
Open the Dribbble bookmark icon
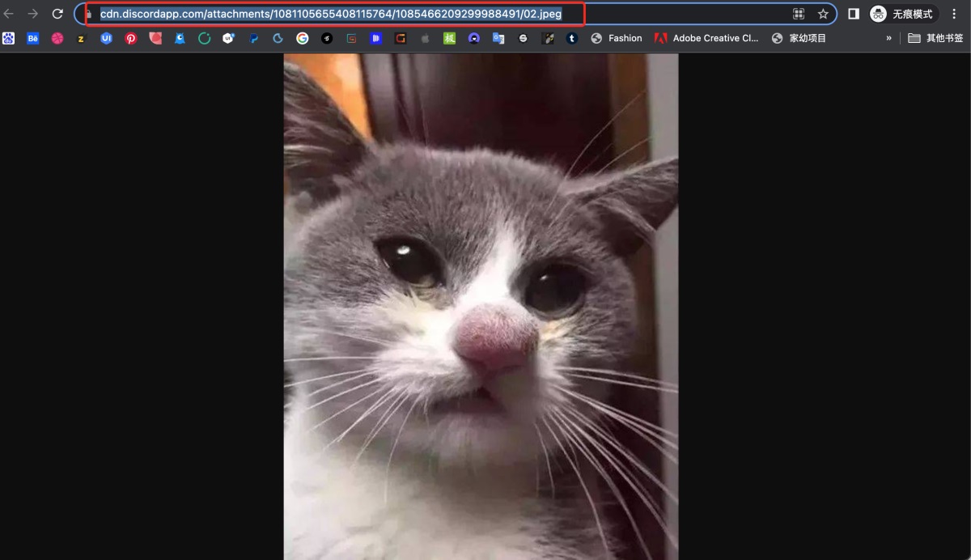coord(58,38)
